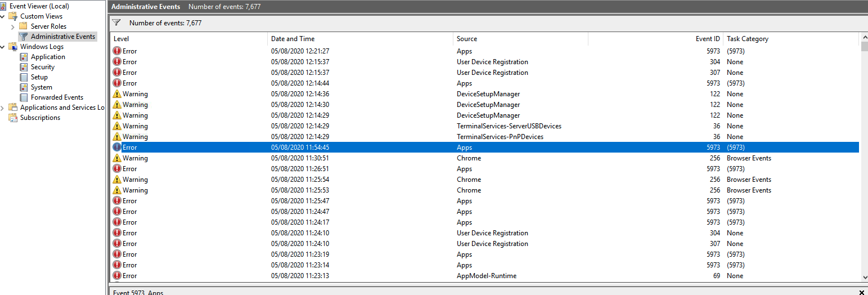The image size is (868, 295).
Task: Click the Server Roles folder icon
Action: coord(23,26)
